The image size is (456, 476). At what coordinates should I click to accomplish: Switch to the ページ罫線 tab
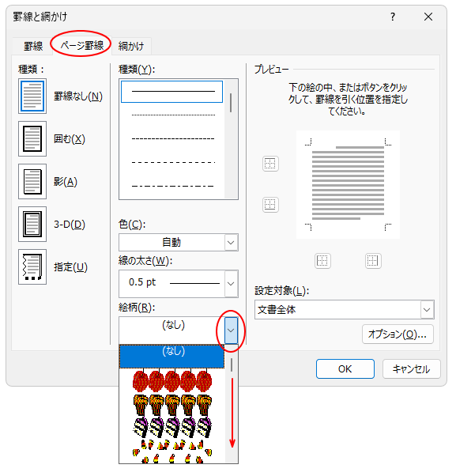[82, 46]
